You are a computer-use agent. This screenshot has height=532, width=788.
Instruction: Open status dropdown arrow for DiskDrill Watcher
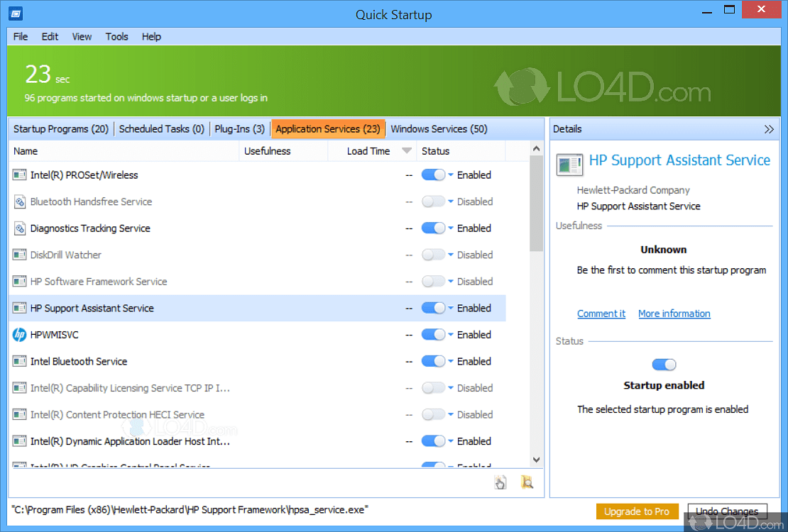pos(451,255)
